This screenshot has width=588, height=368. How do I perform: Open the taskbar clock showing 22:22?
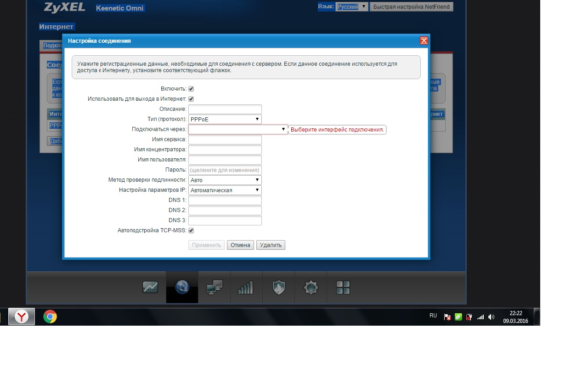coord(515,317)
